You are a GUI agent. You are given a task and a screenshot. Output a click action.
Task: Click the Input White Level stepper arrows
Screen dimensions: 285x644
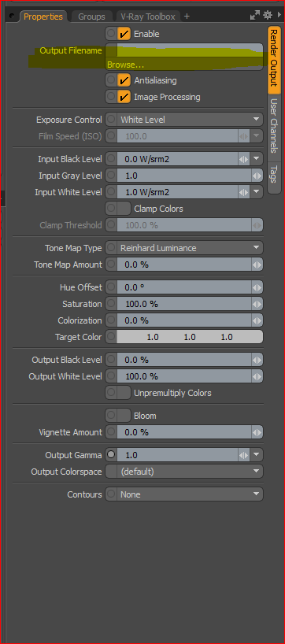244,192
